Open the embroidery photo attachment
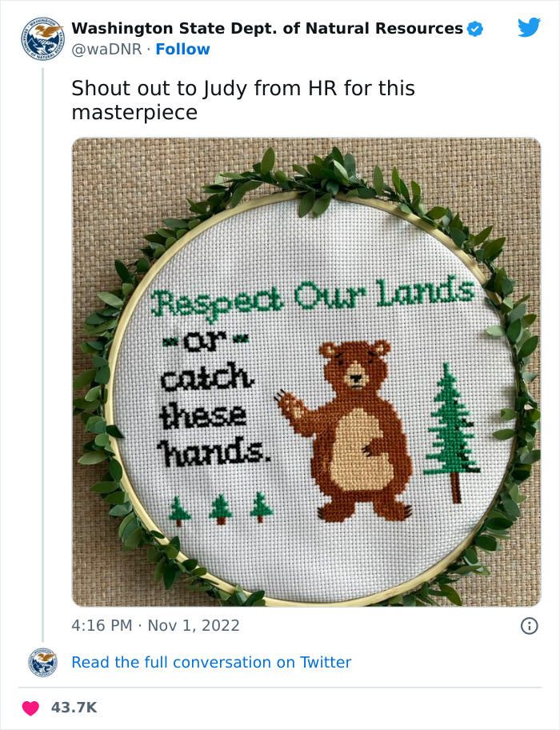This screenshot has width=560, height=730. click(280, 374)
